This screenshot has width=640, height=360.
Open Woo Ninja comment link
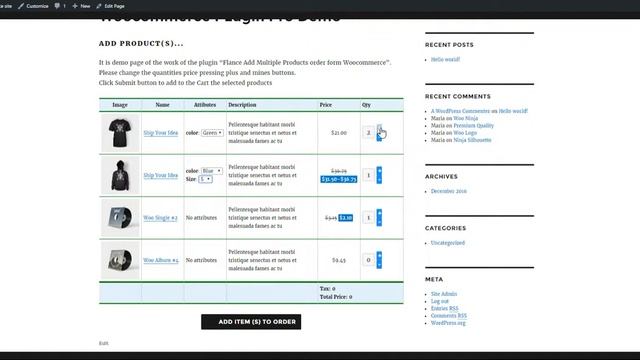point(465,118)
